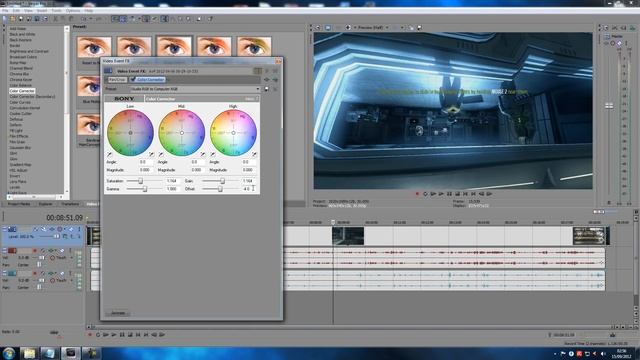Click the Gain slider handle
Viewport: 640px width, 360px height.
click(222, 181)
